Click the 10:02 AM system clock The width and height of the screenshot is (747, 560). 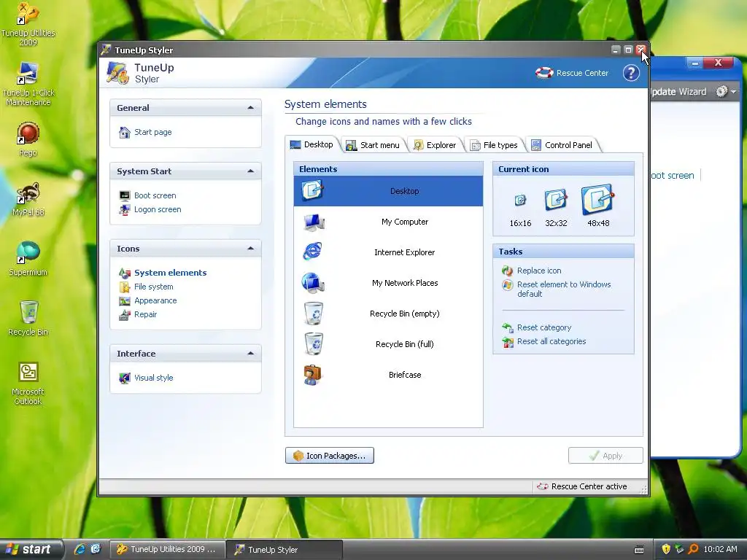720,549
